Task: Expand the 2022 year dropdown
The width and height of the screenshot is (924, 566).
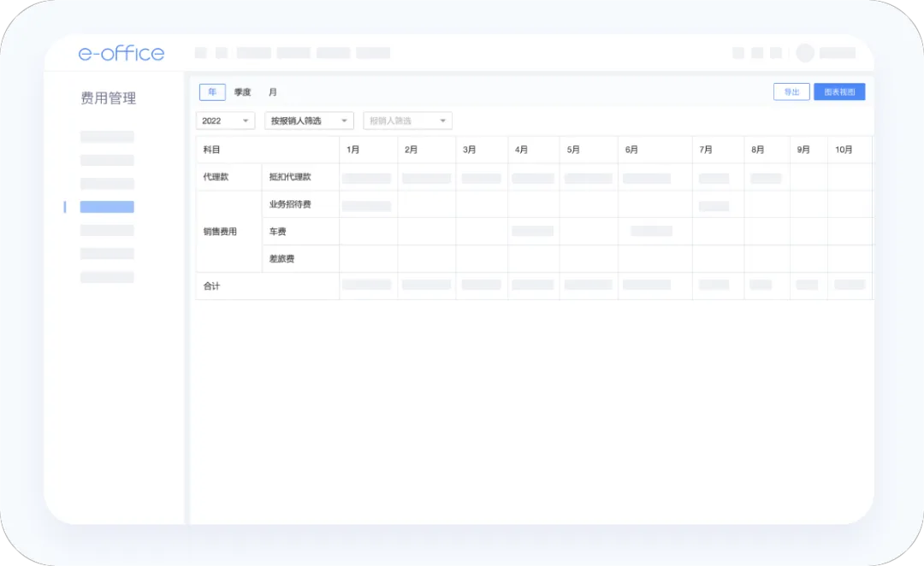Action: pos(226,121)
